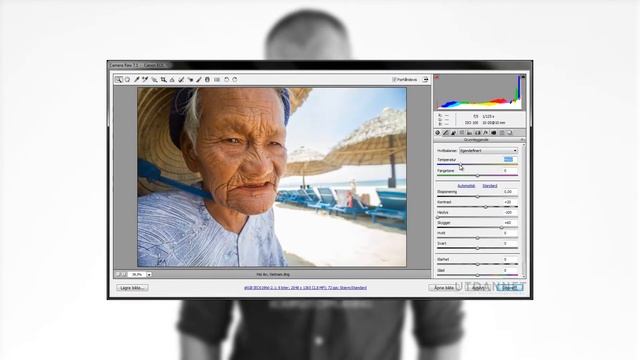Viewport: 640px width, 360px height.
Task: Select the Spot Removal tool
Action: click(181, 80)
